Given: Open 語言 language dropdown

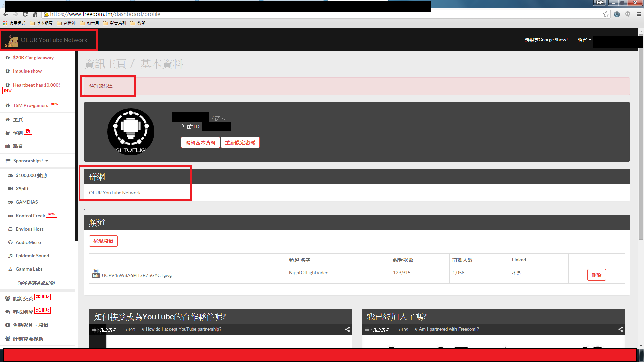Looking at the screenshot, I should tap(584, 40).
